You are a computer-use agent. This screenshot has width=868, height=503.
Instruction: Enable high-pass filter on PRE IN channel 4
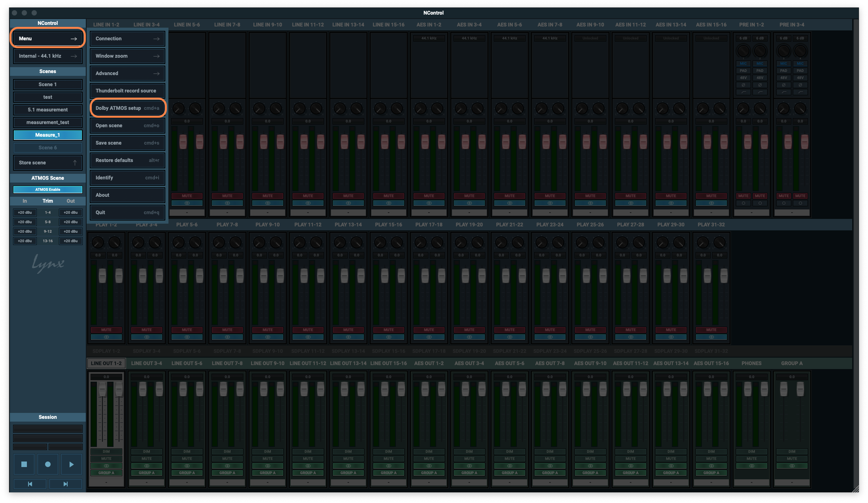tap(800, 92)
